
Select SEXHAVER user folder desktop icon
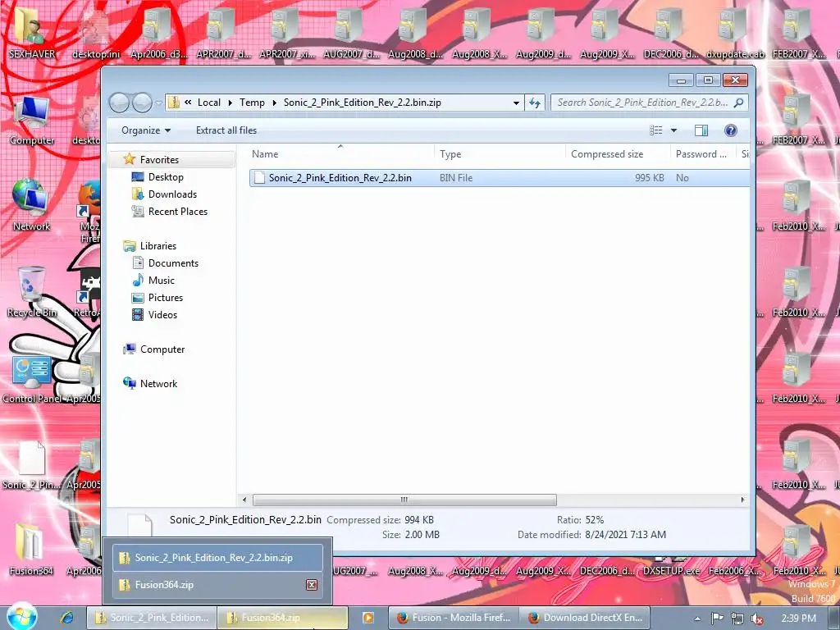(x=32, y=33)
